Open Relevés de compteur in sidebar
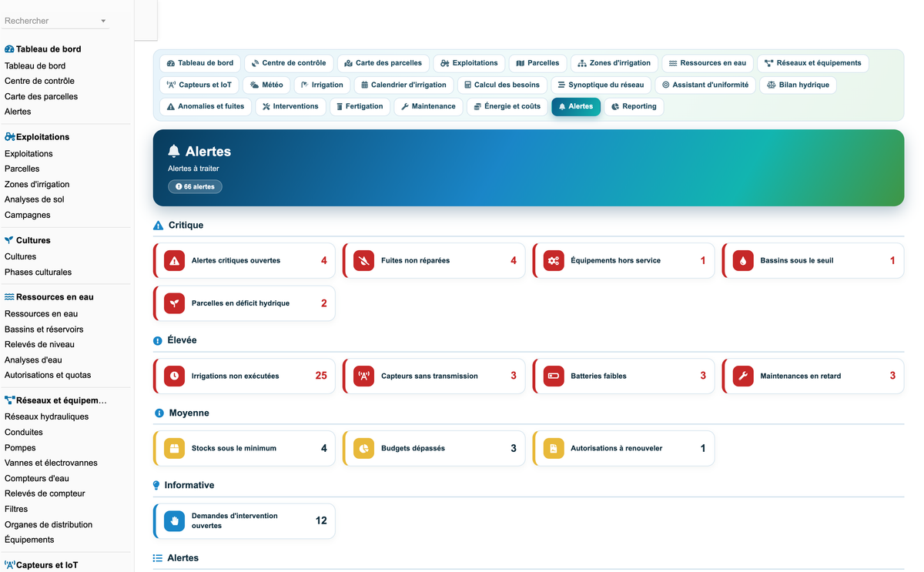Image resolution: width=924 pixels, height=572 pixels. (x=45, y=493)
